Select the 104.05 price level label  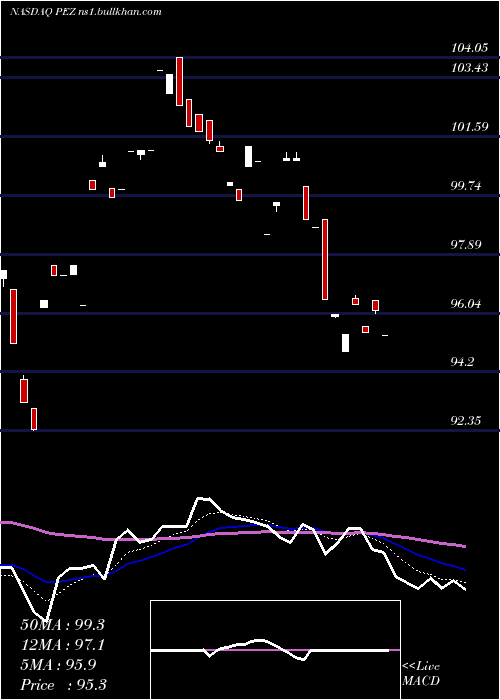point(469,47)
